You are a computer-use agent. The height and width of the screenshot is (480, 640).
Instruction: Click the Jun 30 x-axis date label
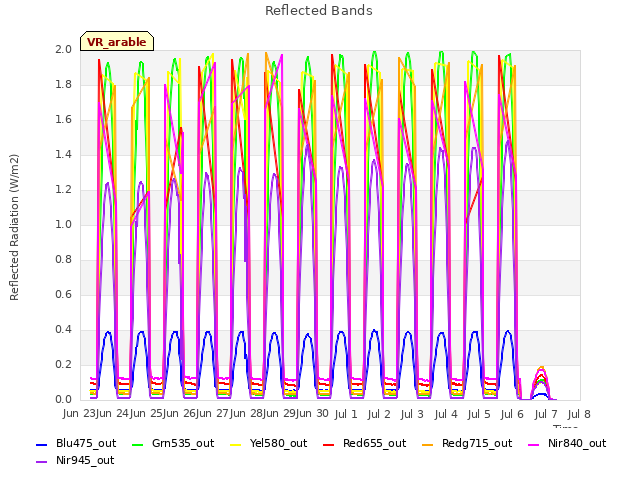click(x=312, y=413)
